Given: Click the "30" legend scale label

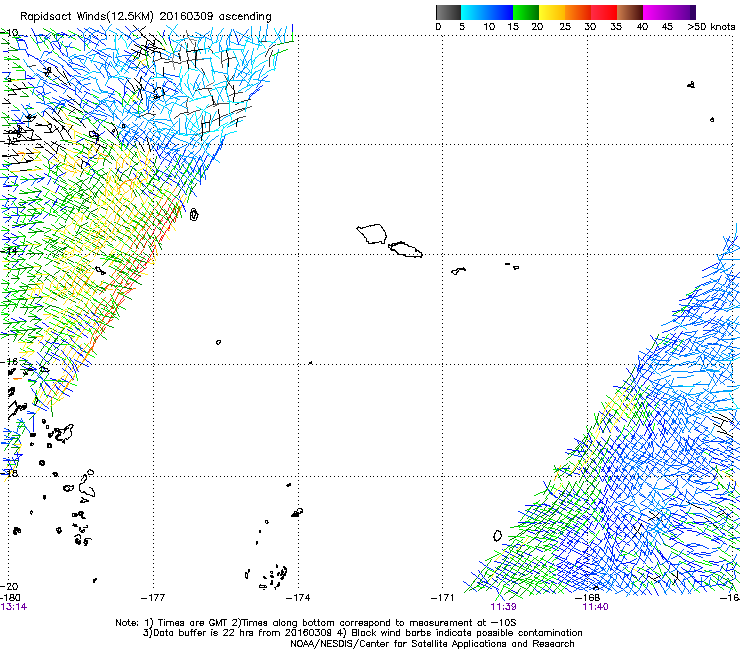Looking at the screenshot, I should 590,26.
